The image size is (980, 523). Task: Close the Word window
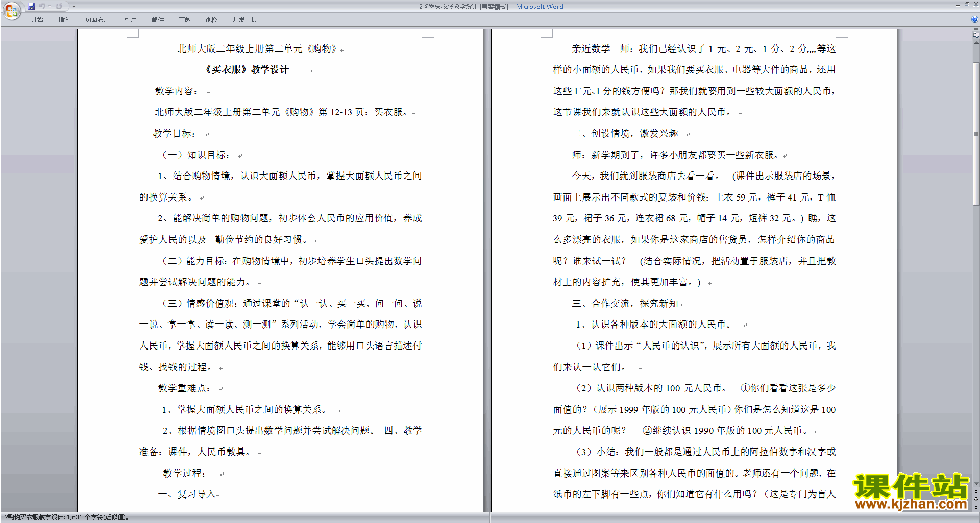[975, 4]
